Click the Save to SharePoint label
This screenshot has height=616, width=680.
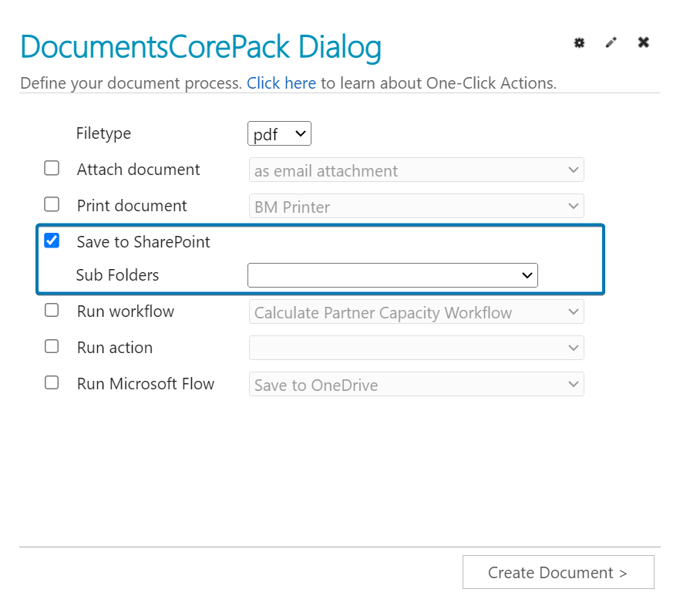pyautogui.click(x=143, y=241)
